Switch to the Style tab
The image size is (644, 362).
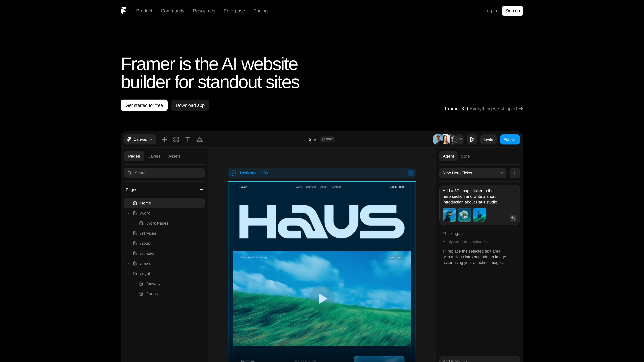(x=465, y=156)
